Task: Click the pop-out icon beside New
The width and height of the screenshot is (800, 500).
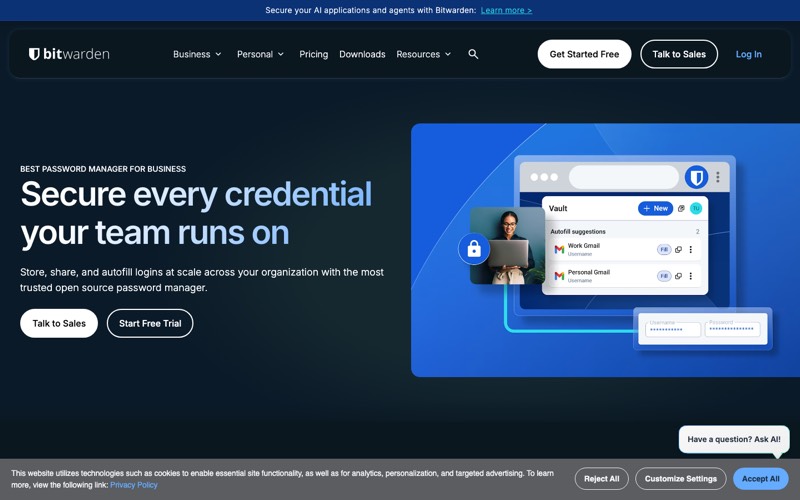Action: coord(681,208)
